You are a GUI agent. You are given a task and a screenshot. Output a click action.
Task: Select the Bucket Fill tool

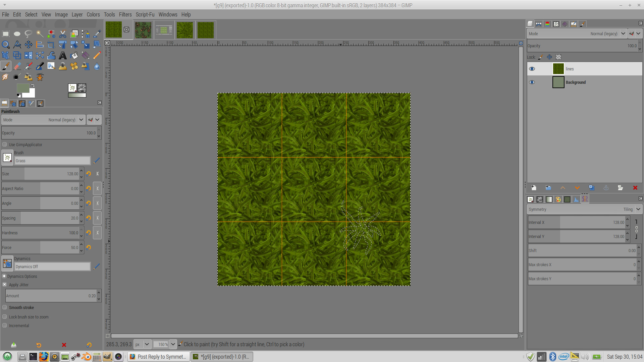(x=74, y=56)
